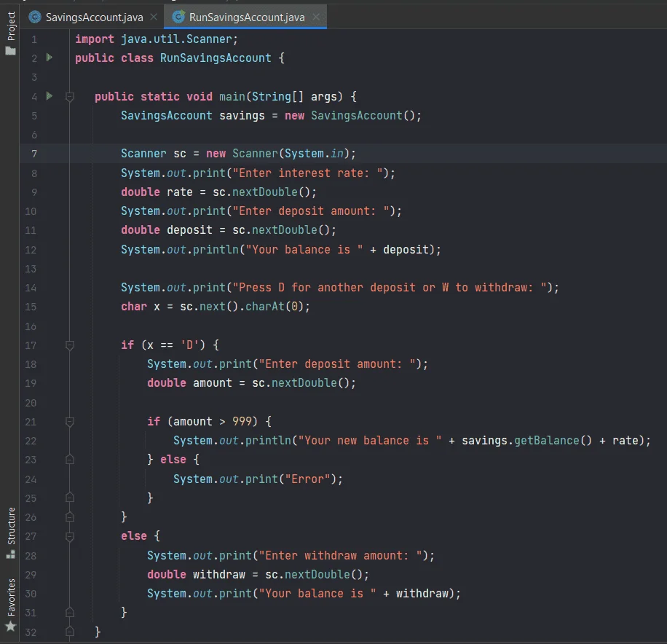Screen dimensions: 667x644
Task: Click the fold end marker at line 25
Action: click(70, 497)
